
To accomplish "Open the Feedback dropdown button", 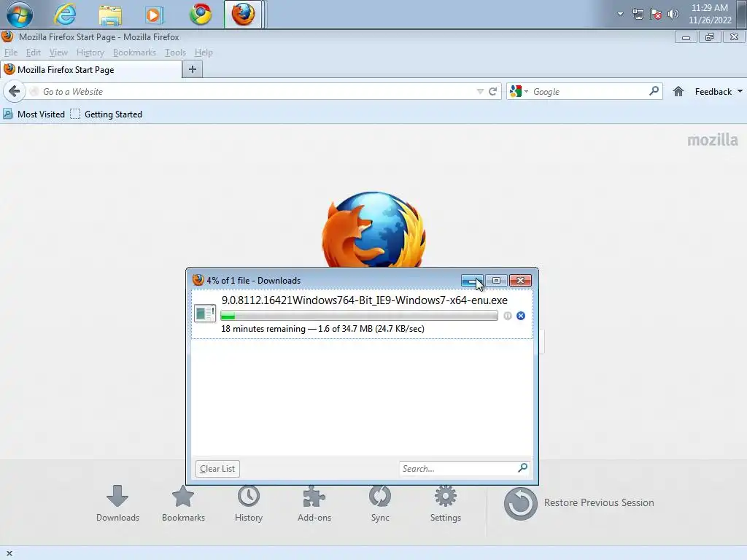I will (719, 91).
